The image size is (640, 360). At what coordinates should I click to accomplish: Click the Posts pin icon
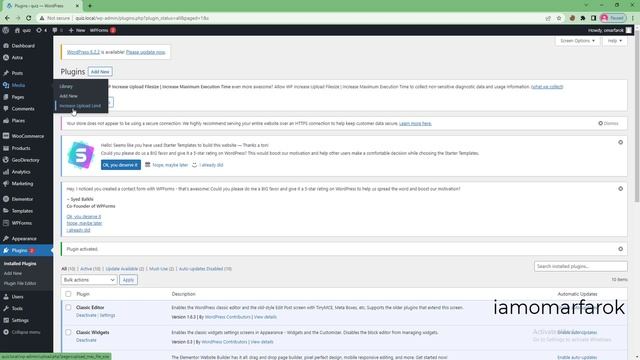[6, 73]
